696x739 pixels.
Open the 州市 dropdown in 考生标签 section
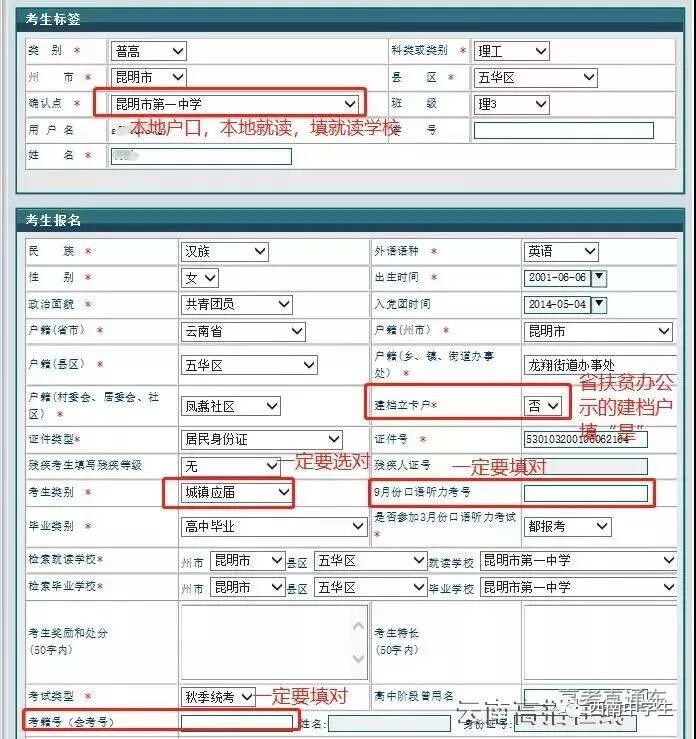(148, 77)
